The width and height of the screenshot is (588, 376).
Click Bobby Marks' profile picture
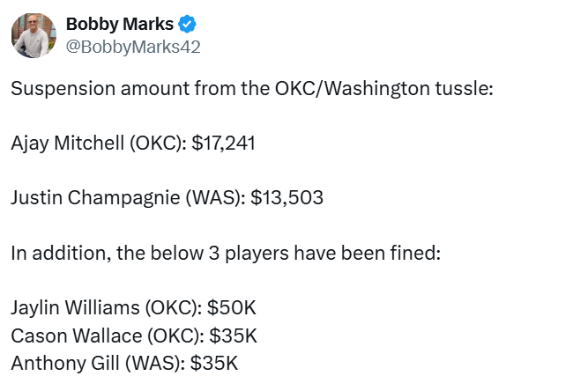(x=33, y=35)
